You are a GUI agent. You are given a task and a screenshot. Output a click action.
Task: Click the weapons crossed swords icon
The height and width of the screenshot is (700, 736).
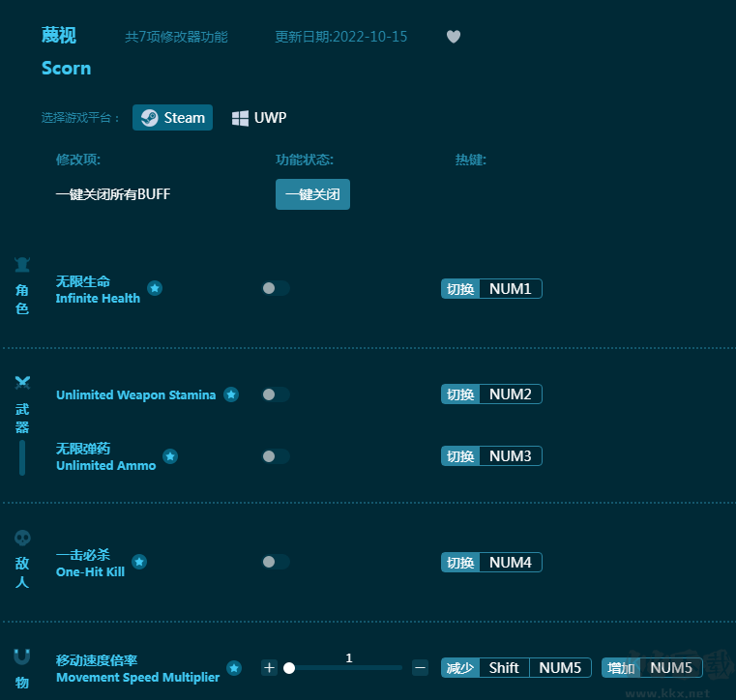[x=22, y=382]
